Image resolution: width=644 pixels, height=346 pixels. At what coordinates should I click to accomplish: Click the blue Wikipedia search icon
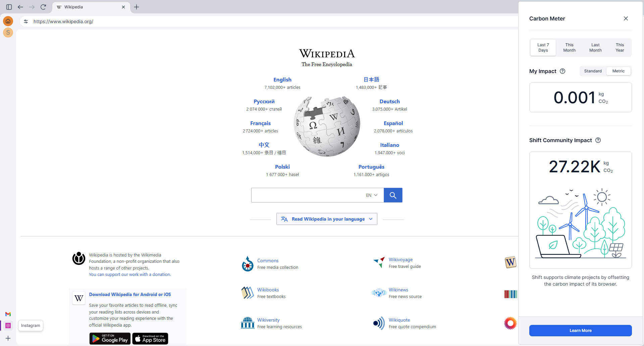click(393, 195)
